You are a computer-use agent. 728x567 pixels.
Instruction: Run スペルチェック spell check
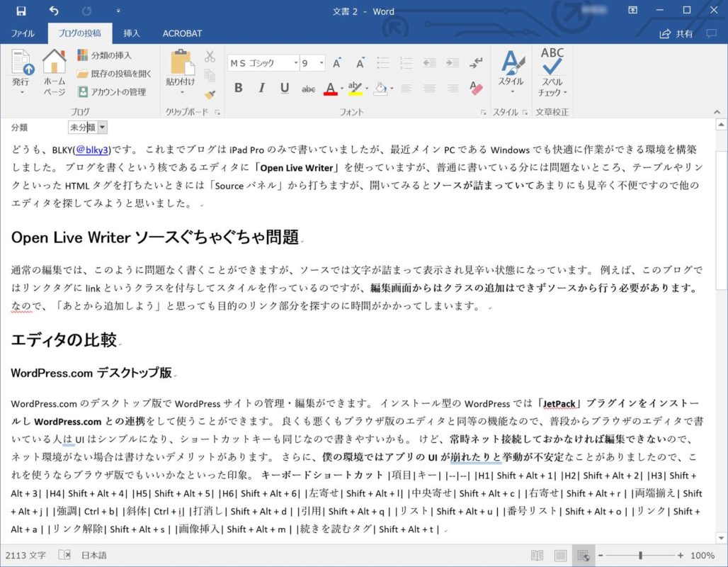[552, 72]
